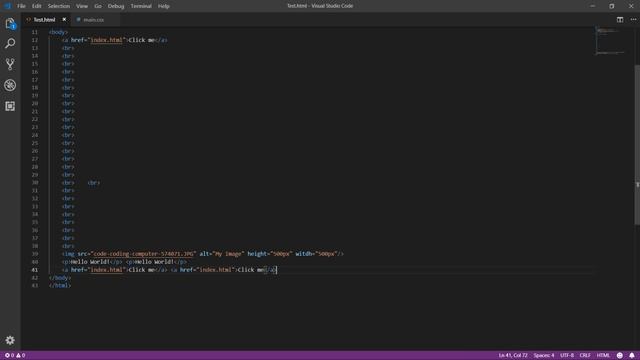This screenshot has height=360, width=640.
Task: Open the notifications bell
Action: click(x=632, y=356)
